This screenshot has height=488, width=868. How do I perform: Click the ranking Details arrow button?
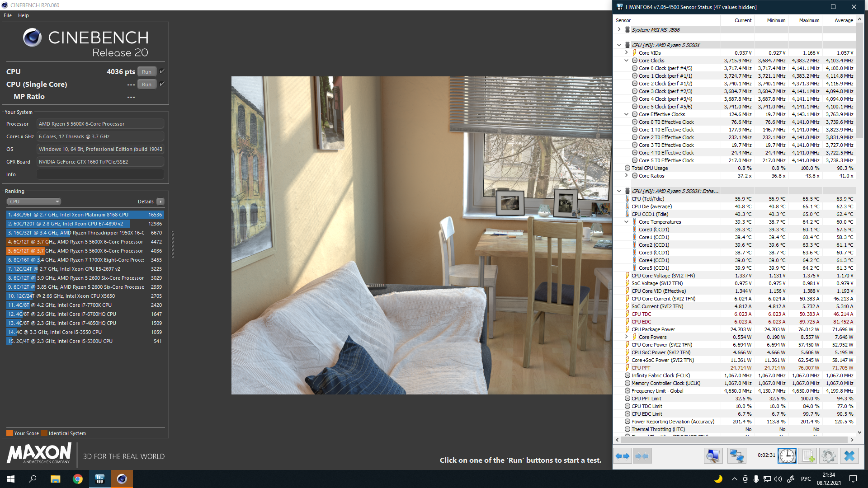(x=160, y=202)
